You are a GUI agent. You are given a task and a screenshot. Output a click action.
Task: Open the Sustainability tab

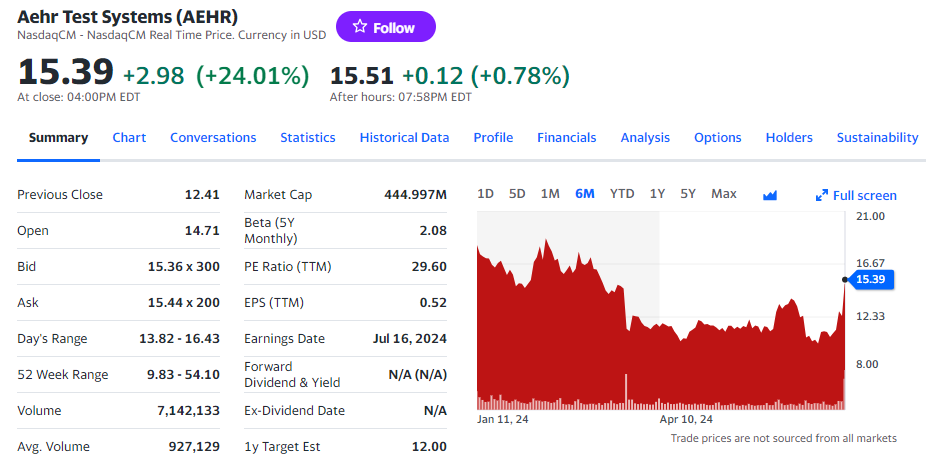878,138
